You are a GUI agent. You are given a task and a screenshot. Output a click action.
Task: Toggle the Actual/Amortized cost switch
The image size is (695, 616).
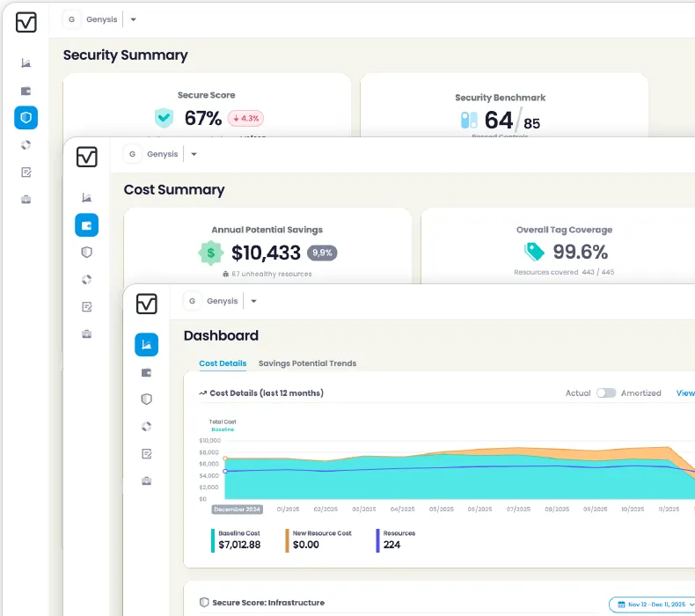point(605,393)
